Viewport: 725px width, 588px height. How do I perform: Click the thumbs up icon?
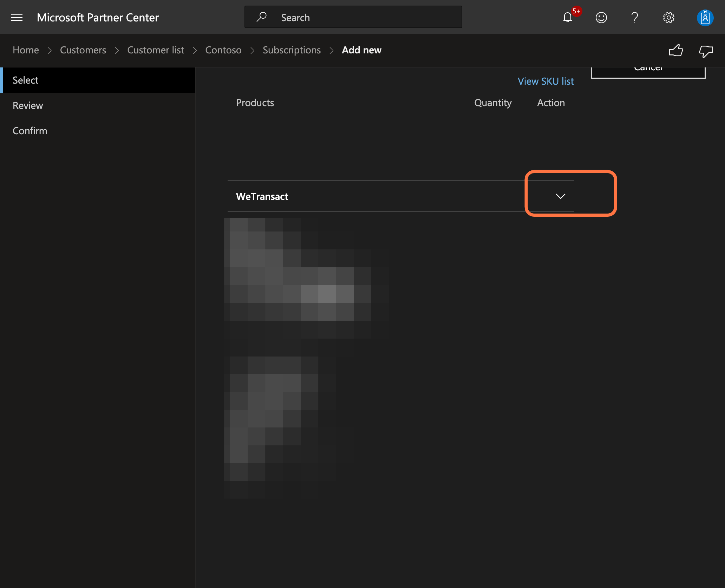[676, 50]
